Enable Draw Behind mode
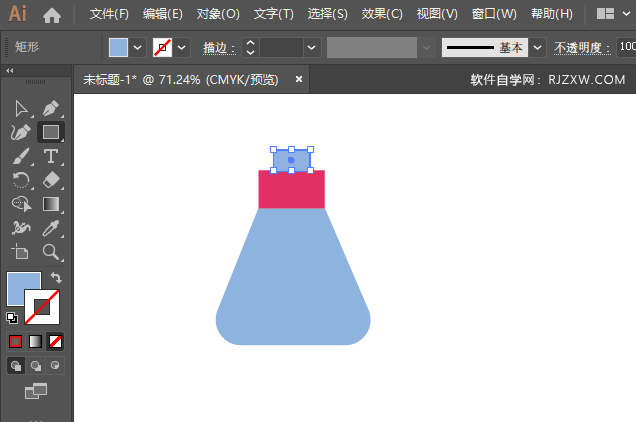 point(36,366)
